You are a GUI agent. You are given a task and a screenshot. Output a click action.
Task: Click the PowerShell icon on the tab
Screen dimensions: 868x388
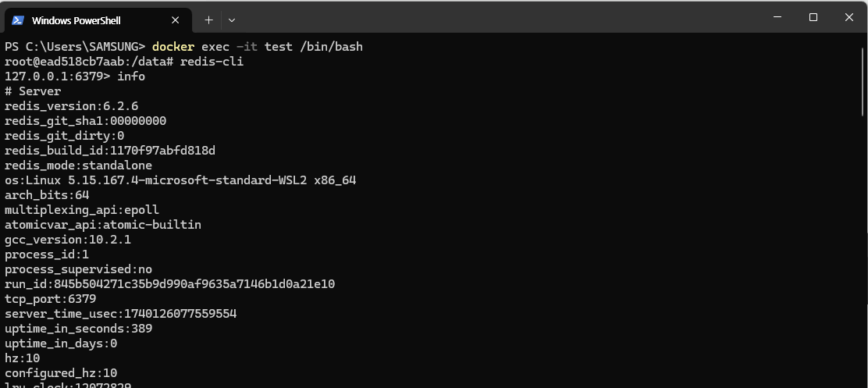pyautogui.click(x=18, y=20)
